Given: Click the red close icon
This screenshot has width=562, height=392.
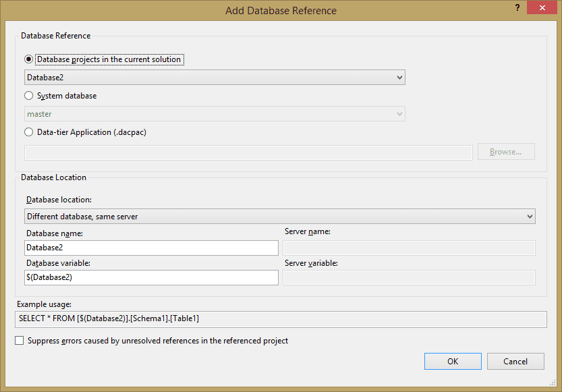Looking at the screenshot, I should (542, 7).
